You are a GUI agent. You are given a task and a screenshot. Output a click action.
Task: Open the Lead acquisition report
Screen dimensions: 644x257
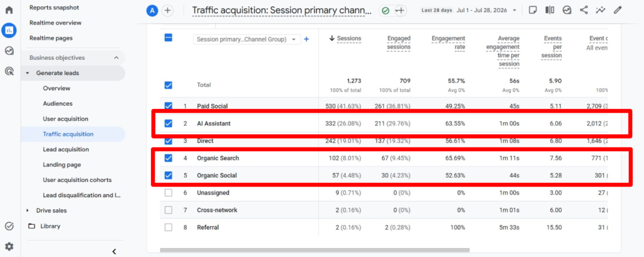pyautogui.click(x=66, y=149)
